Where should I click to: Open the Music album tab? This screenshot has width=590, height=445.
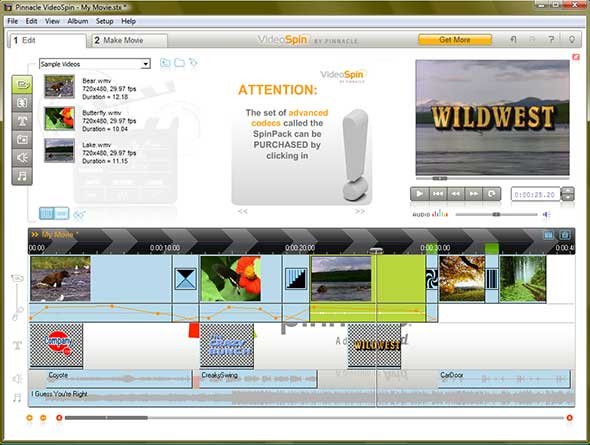pyautogui.click(x=22, y=176)
